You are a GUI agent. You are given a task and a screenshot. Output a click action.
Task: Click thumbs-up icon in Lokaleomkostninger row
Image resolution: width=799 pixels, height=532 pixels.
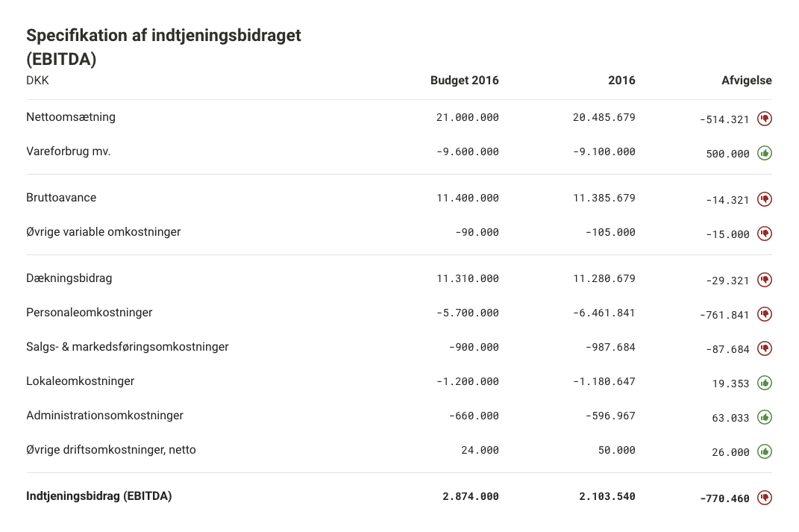tap(765, 383)
